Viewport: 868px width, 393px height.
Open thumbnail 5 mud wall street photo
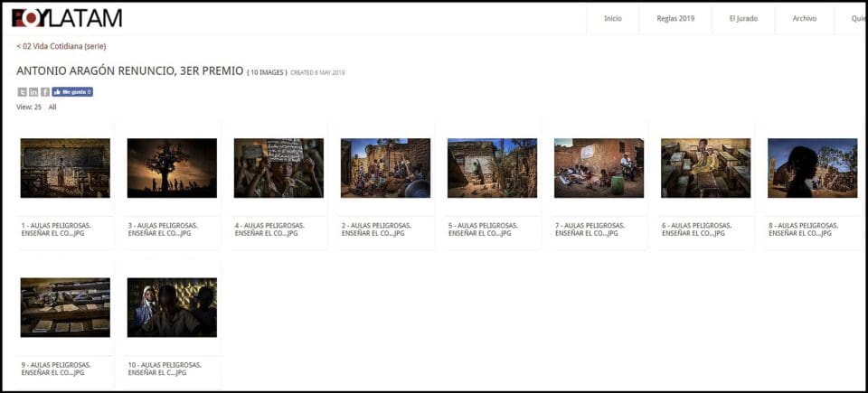click(492, 168)
